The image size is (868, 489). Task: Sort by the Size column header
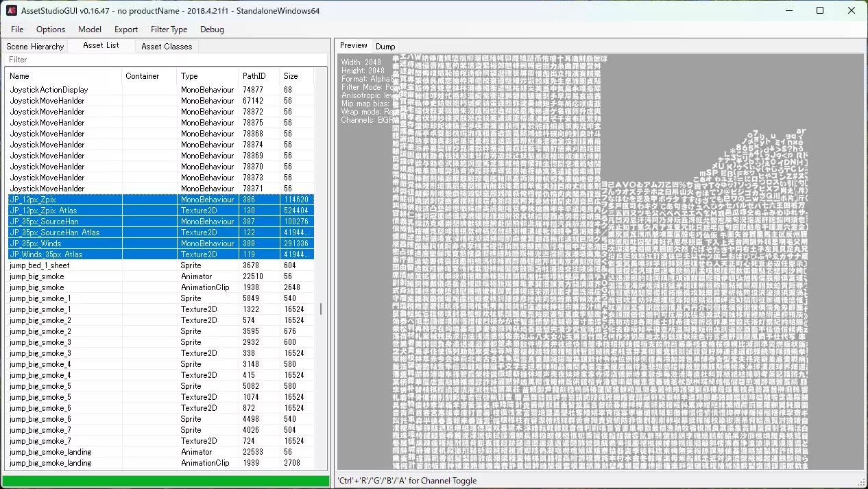(x=297, y=76)
